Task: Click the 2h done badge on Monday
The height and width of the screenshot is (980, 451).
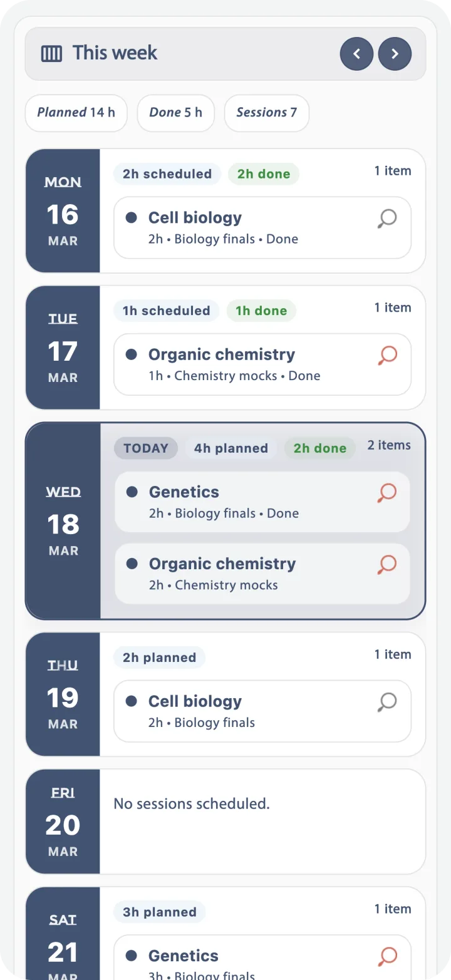Action: pos(264,174)
